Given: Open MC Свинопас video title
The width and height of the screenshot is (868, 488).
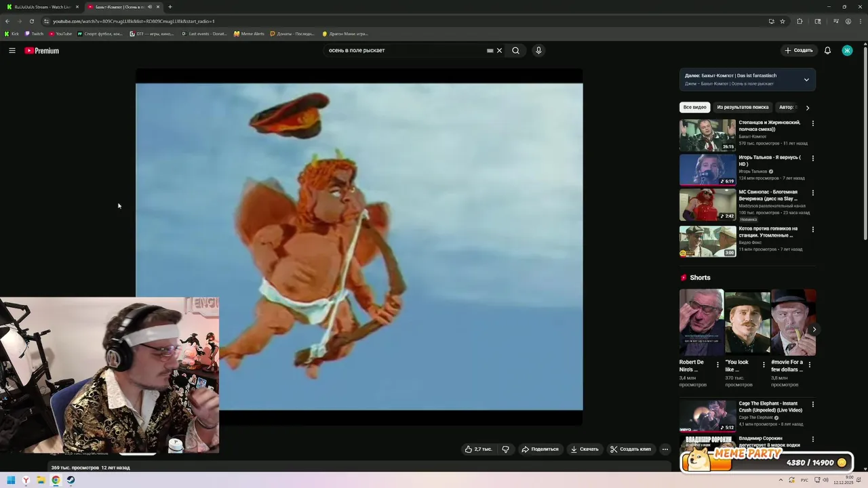Looking at the screenshot, I should [x=770, y=195].
